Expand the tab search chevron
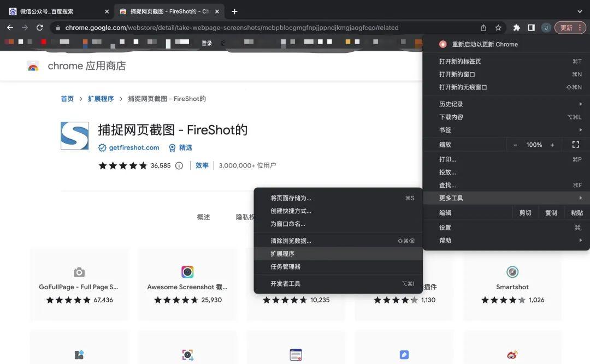590x364 pixels. coord(580,11)
